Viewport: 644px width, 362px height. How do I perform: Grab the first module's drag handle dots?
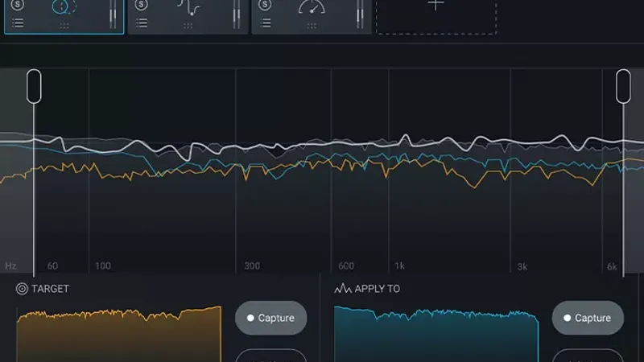coord(64,26)
